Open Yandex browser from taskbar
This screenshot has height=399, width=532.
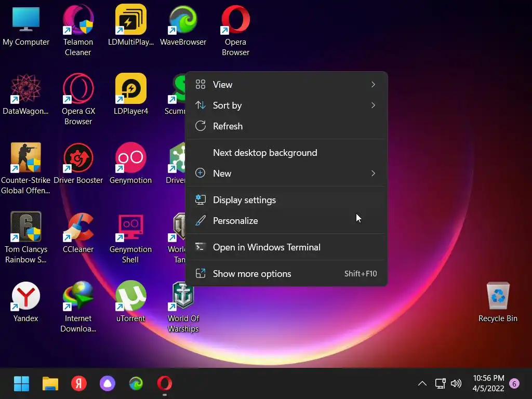[79, 384]
